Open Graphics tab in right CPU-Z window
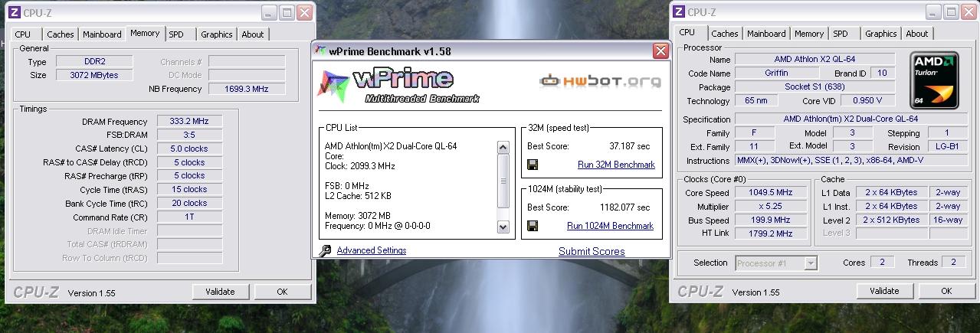Screen dimensions: 980x333 (881, 34)
